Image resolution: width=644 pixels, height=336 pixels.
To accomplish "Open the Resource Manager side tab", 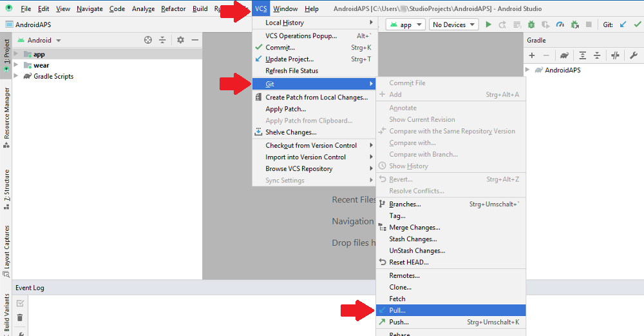I will (6, 117).
